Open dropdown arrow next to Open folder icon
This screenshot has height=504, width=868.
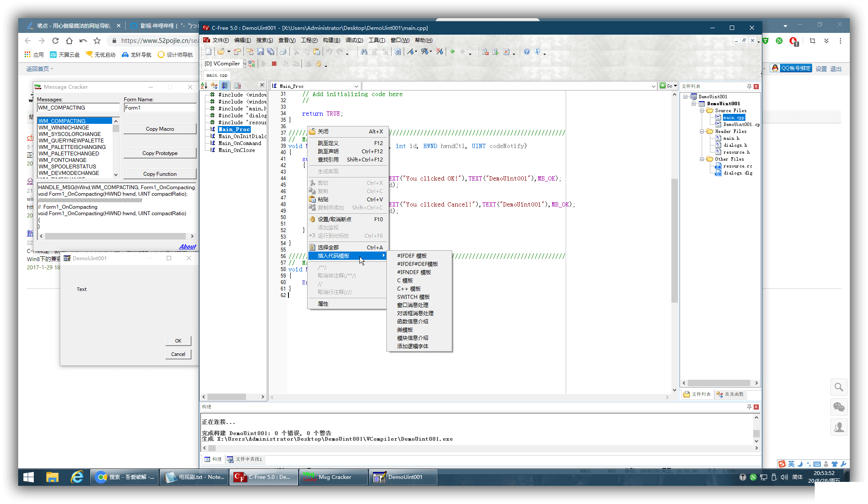[x=229, y=52]
